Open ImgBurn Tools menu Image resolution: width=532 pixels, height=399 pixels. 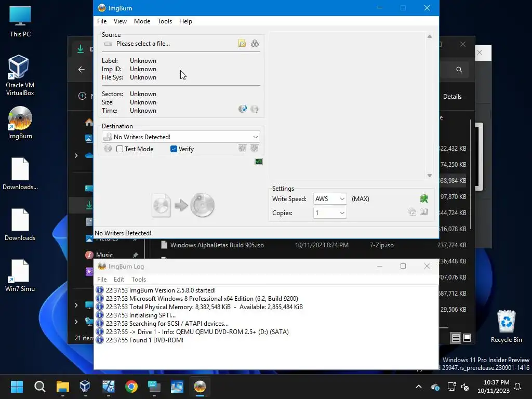165,21
